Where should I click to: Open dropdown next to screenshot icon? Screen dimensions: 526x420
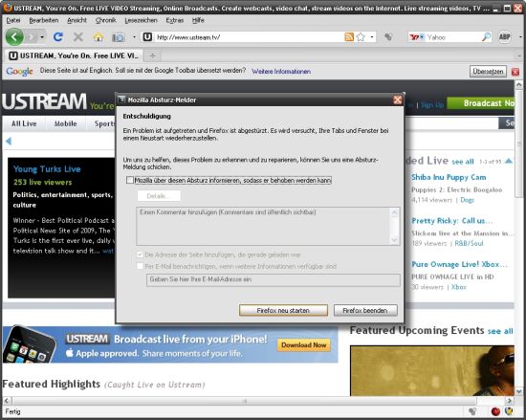(x=134, y=37)
